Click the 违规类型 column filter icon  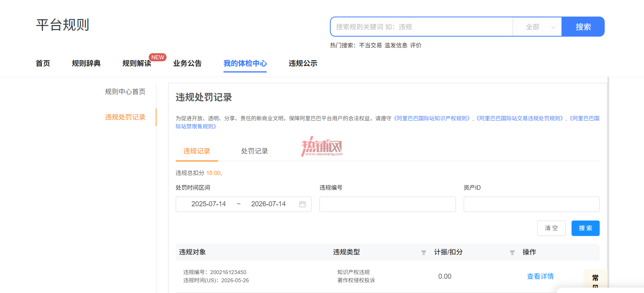424,253
